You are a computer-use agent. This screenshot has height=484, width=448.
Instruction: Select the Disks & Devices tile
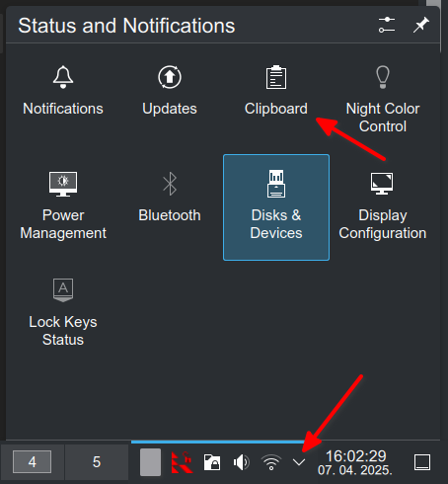[276, 207]
